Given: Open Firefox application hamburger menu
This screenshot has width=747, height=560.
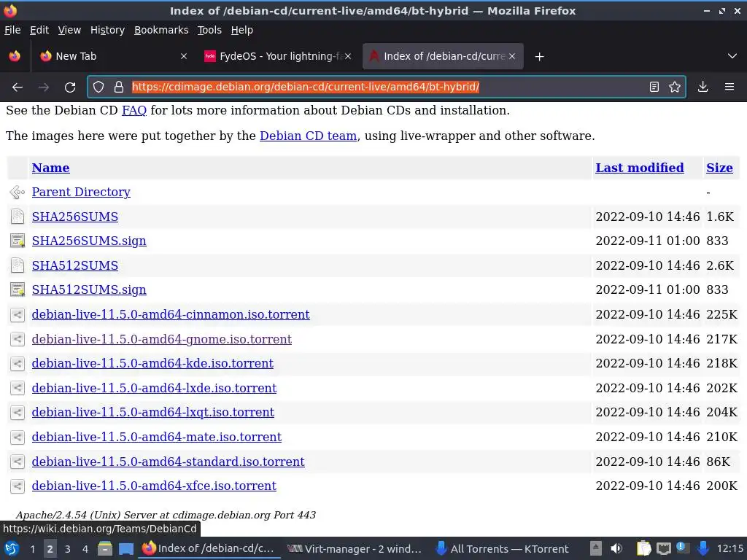Looking at the screenshot, I should pyautogui.click(x=729, y=87).
